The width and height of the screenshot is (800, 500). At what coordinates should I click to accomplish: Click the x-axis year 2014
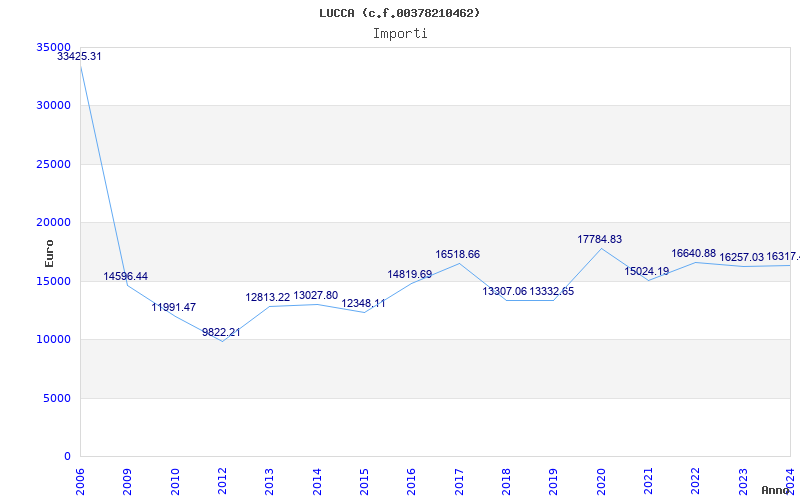click(317, 481)
